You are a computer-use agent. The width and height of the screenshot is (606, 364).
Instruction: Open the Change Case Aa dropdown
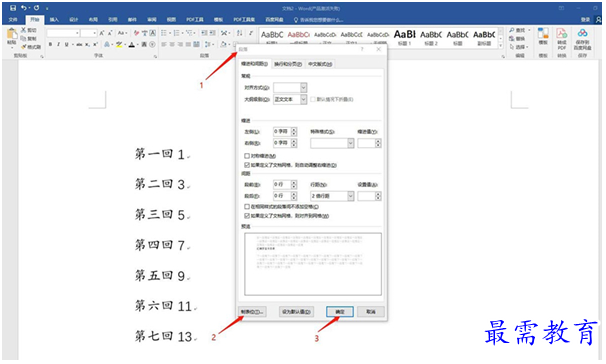(x=122, y=33)
